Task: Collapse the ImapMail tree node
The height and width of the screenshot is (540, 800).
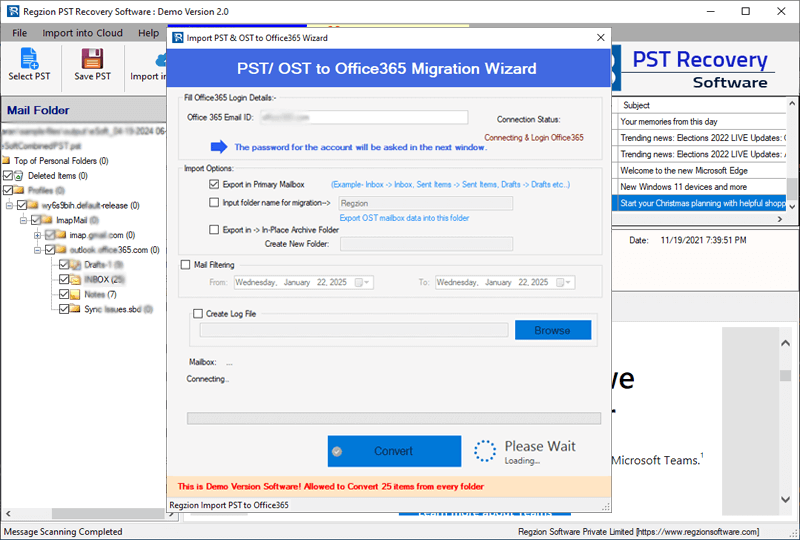Action: pyautogui.click(x=23, y=220)
